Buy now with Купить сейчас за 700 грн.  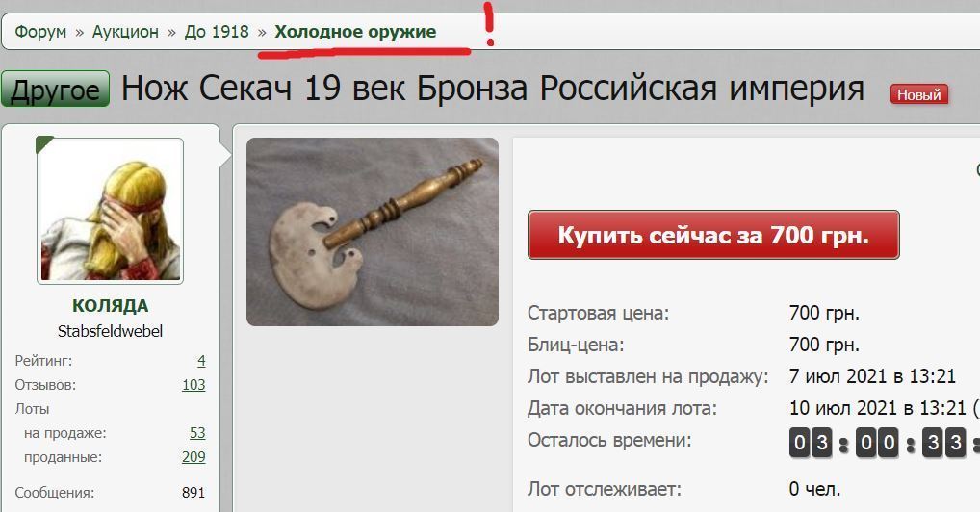[713, 235]
